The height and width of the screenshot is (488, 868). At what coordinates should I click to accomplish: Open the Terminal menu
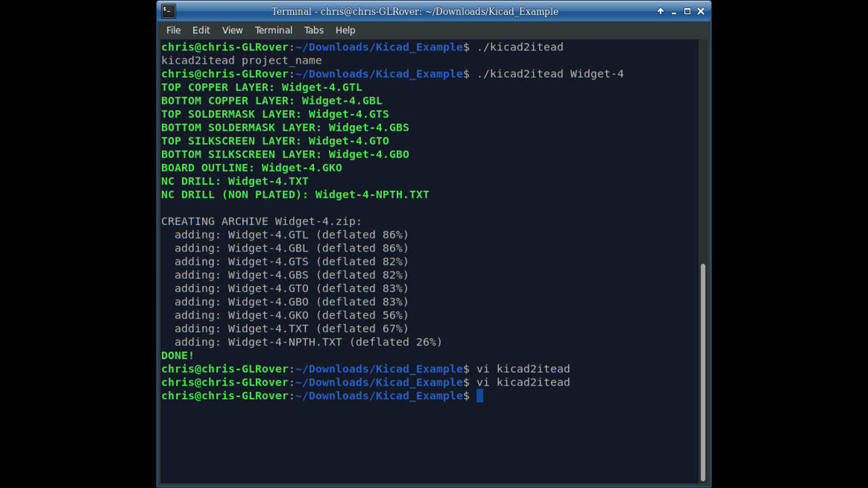point(273,30)
